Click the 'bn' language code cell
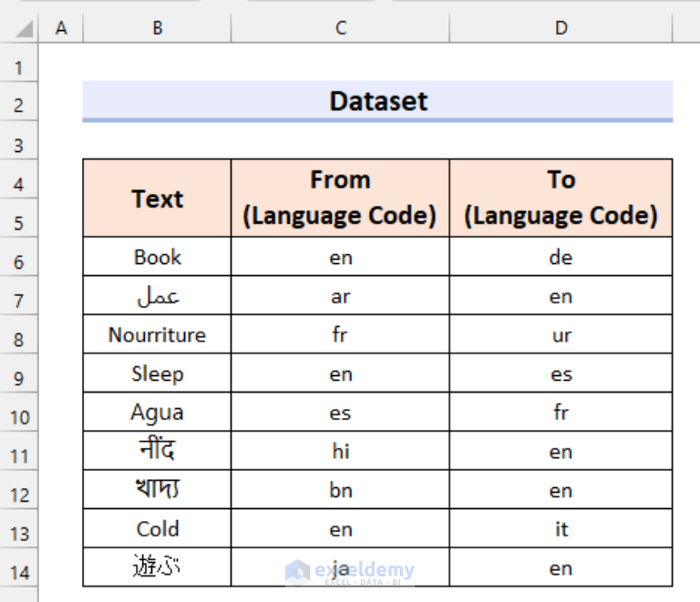The height and width of the screenshot is (602, 700). point(340,490)
